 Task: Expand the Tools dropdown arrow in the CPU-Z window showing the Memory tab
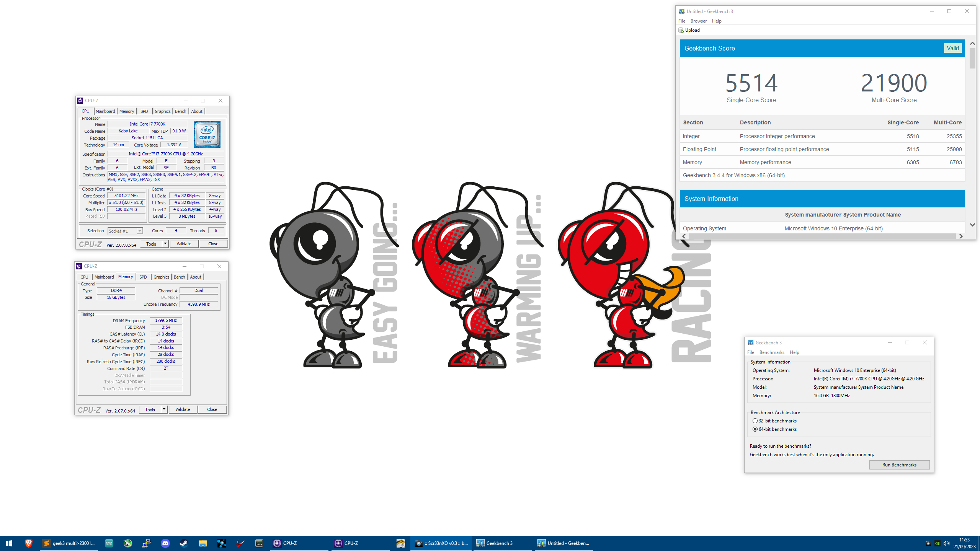[x=164, y=409]
